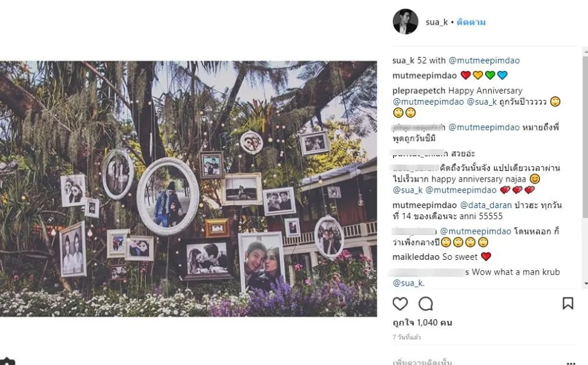Open the three-dot more options menu
This screenshot has height=365, width=588.
click(570, 362)
